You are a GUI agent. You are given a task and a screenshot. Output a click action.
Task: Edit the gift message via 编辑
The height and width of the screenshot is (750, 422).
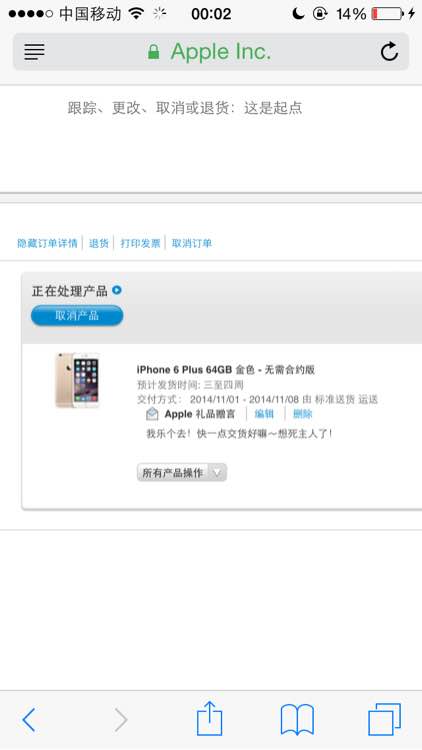coord(264,414)
